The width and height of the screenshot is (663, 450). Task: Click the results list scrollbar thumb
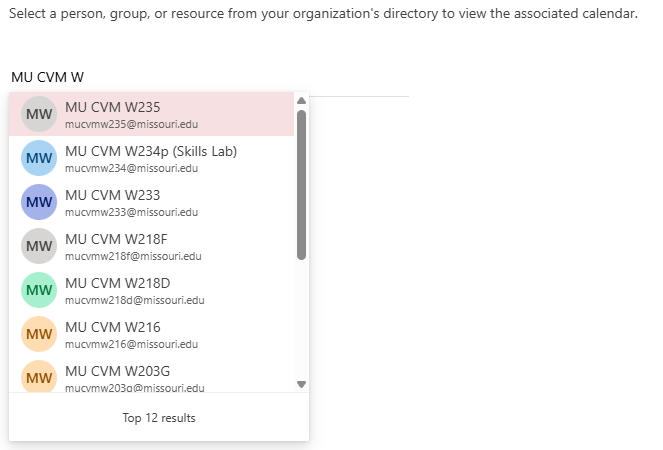click(301, 185)
